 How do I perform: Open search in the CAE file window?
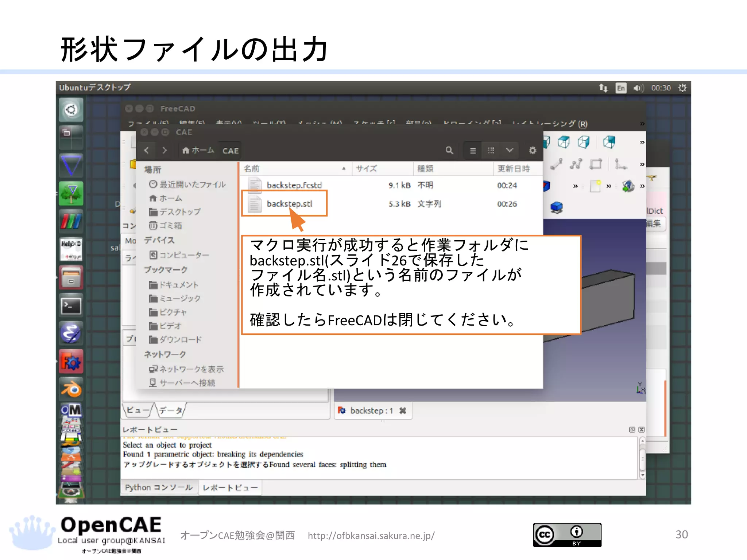pyautogui.click(x=449, y=150)
